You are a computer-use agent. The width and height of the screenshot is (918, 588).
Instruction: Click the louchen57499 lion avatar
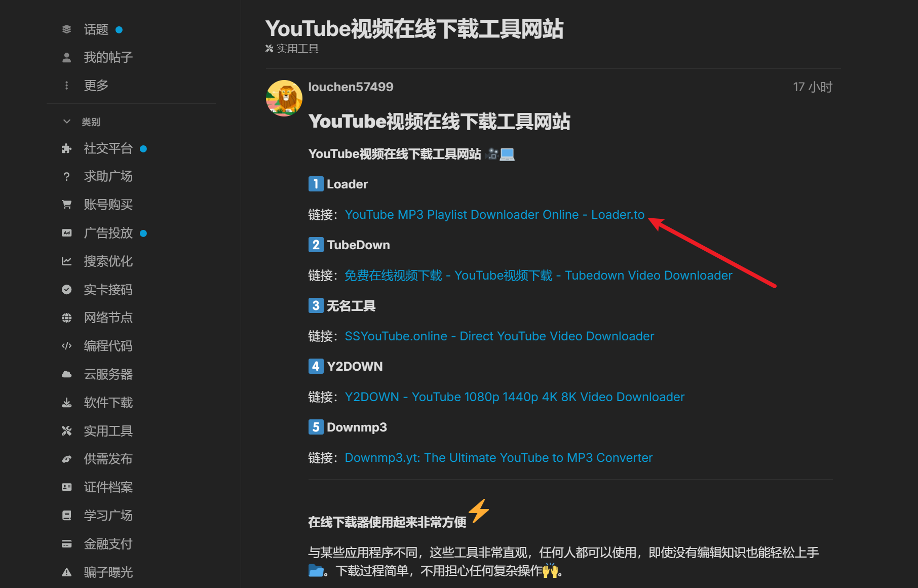pos(284,98)
